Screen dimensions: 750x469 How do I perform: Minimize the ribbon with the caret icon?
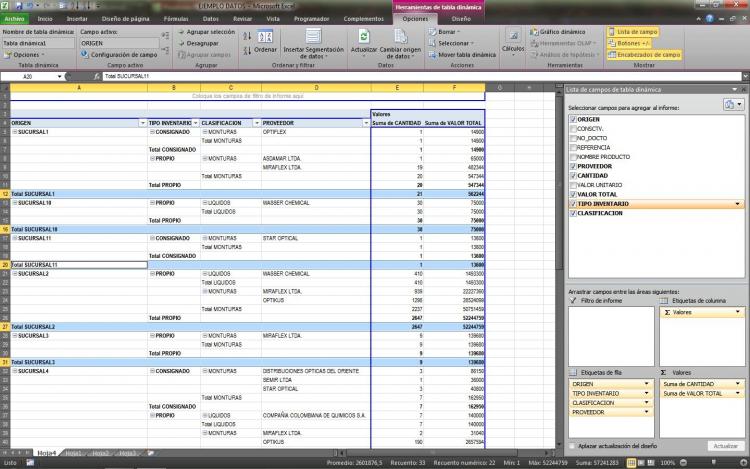click(x=698, y=19)
